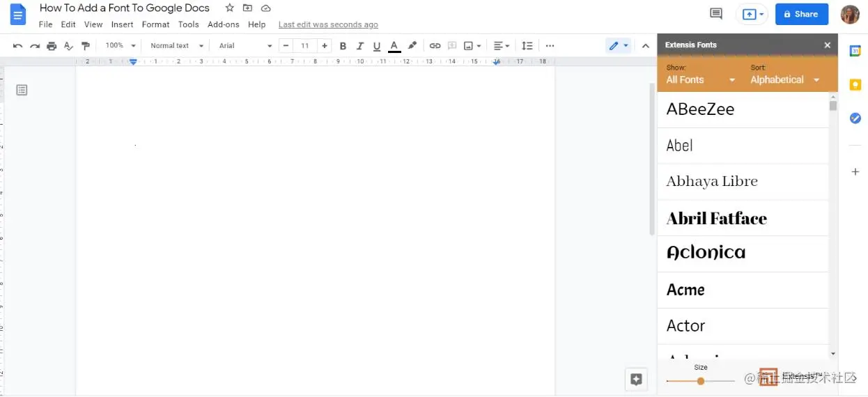
Task: Open the File menu
Action: tap(46, 24)
